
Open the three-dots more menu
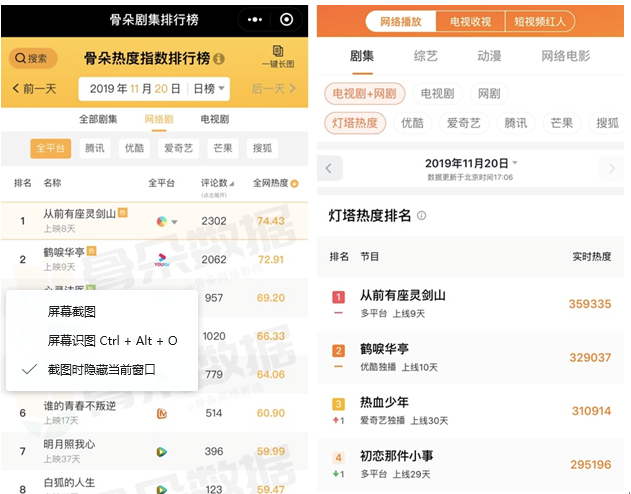coord(255,19)
